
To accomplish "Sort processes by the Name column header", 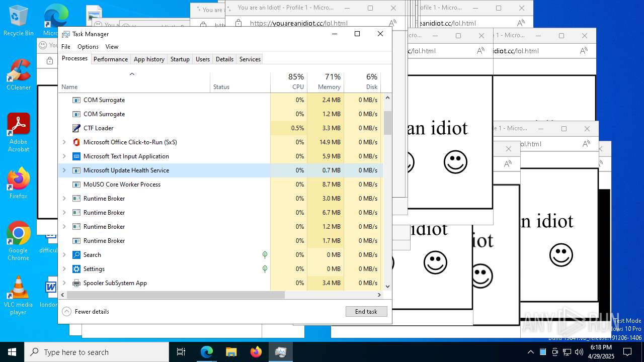I will 134,82.
